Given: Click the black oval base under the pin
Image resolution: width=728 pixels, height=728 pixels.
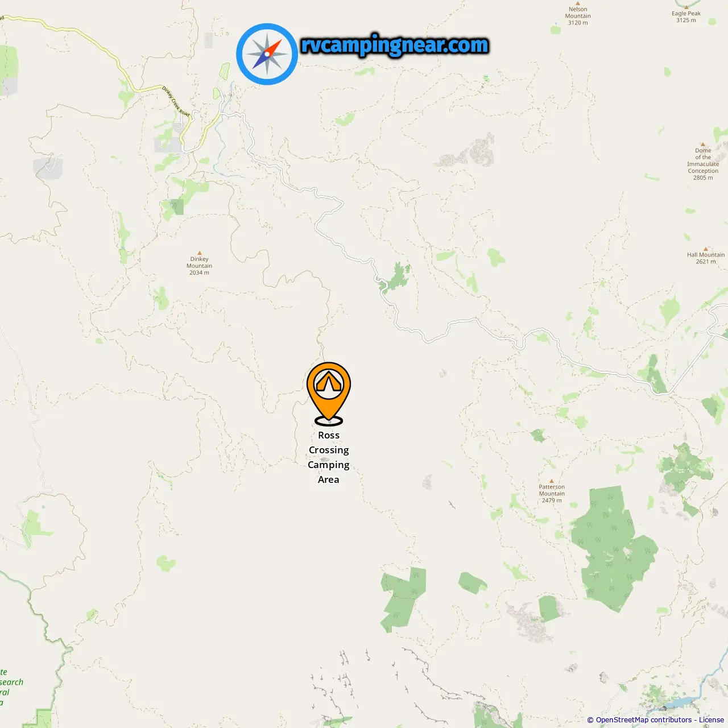Looking at the screenshot, I should (329, 421).
